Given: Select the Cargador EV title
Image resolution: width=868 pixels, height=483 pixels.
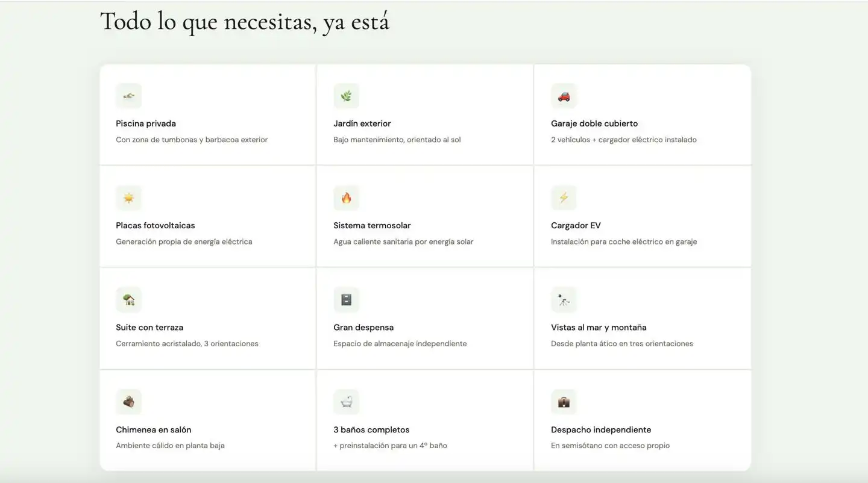Looking at the screenshot, I should [x=576, y=225].
